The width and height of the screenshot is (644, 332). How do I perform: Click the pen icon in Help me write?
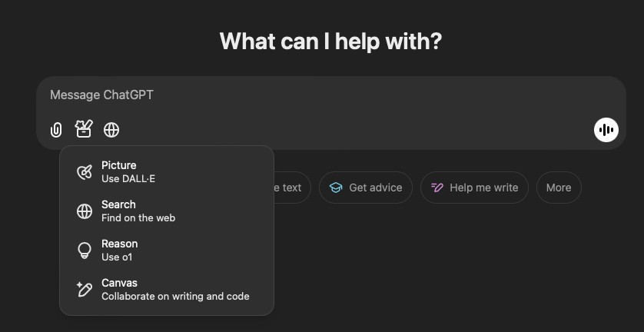437,188
